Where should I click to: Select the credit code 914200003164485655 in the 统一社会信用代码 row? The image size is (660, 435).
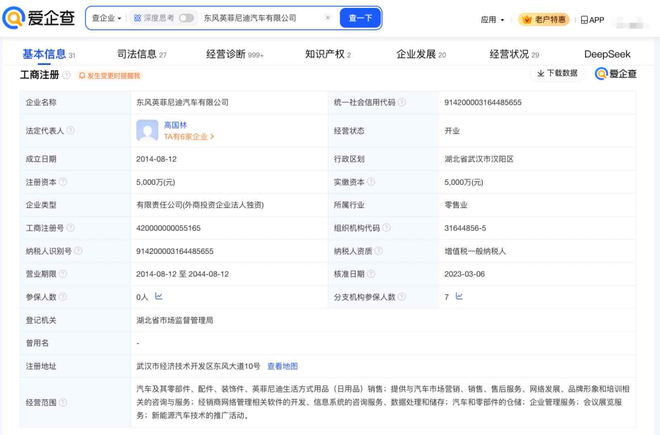[483, 102]
